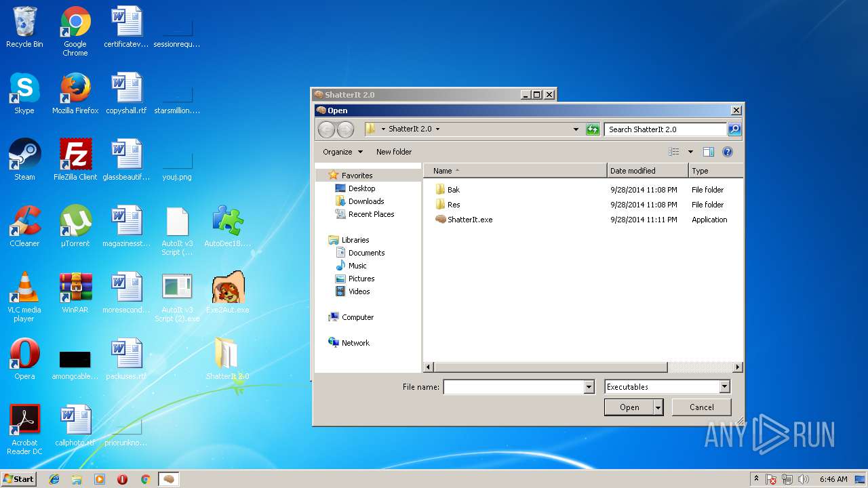Image resolution: width=868 pixels, height=488 pixels.
Task: Click the Back navigation arrow in Open dialog
Action: [326, 129]
